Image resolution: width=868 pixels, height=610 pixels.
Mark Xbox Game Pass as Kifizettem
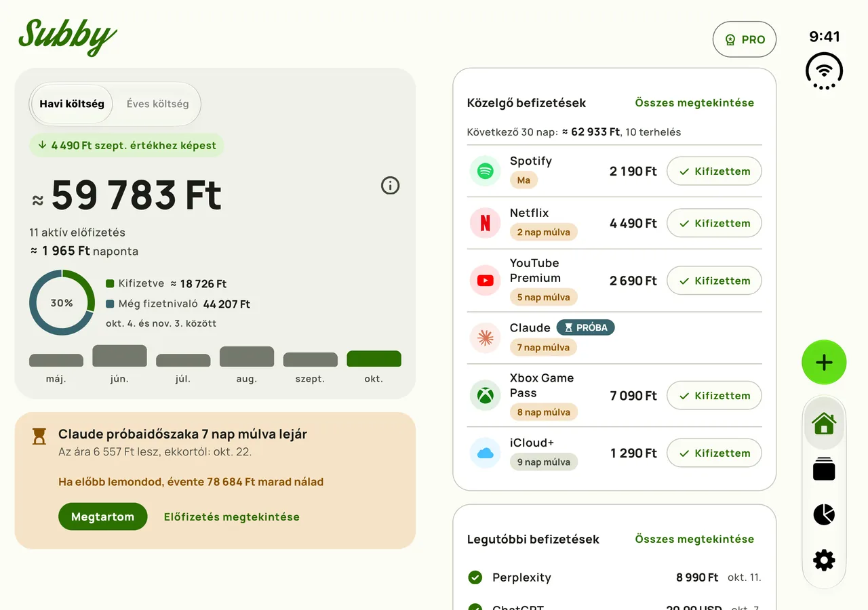(714, 396)
